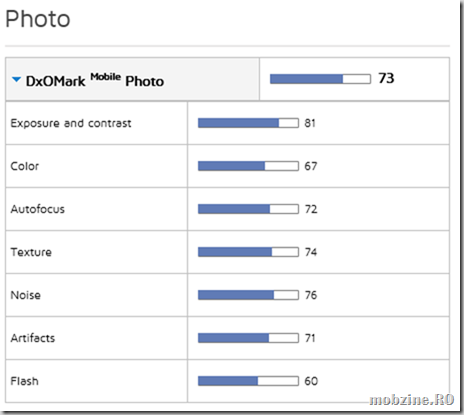The image size is (464, 415).
Task: Click the Noise score bar at 76
Action: (248, 295)
